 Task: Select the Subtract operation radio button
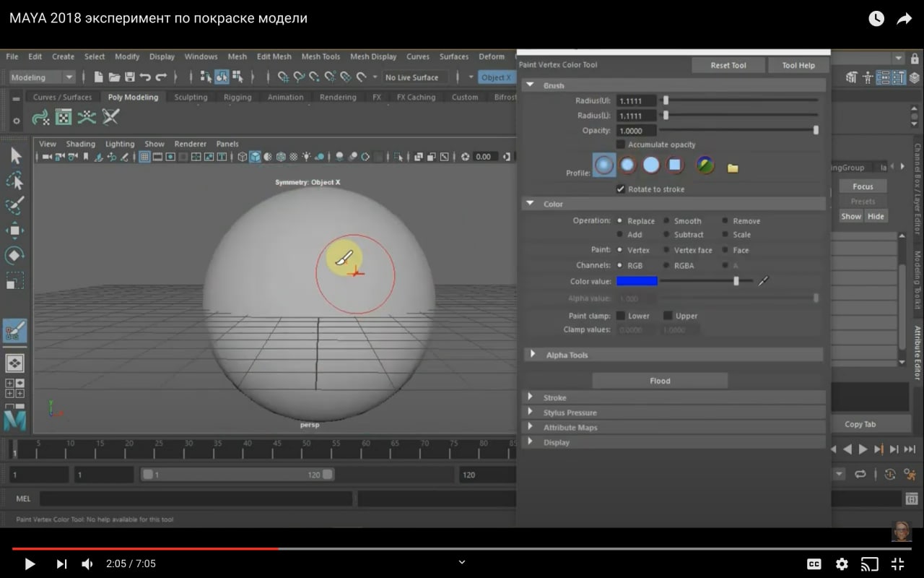(x=666, y=235)
